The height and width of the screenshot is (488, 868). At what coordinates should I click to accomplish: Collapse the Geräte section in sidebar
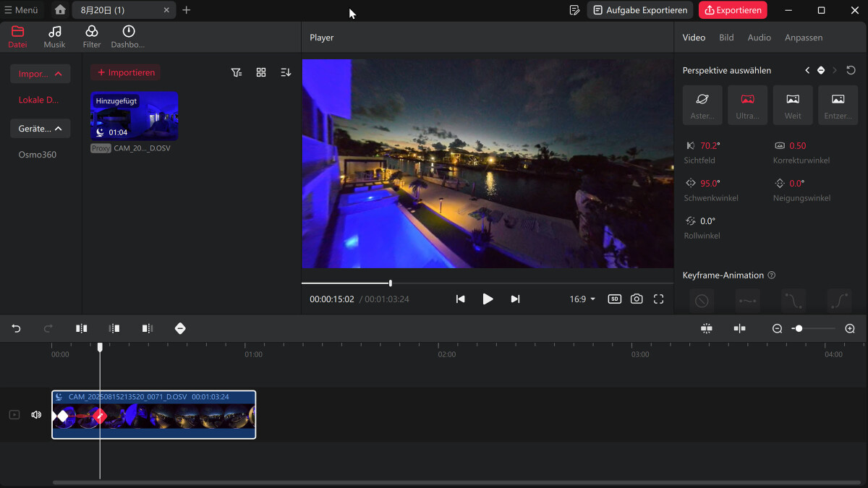coord(41,129)
